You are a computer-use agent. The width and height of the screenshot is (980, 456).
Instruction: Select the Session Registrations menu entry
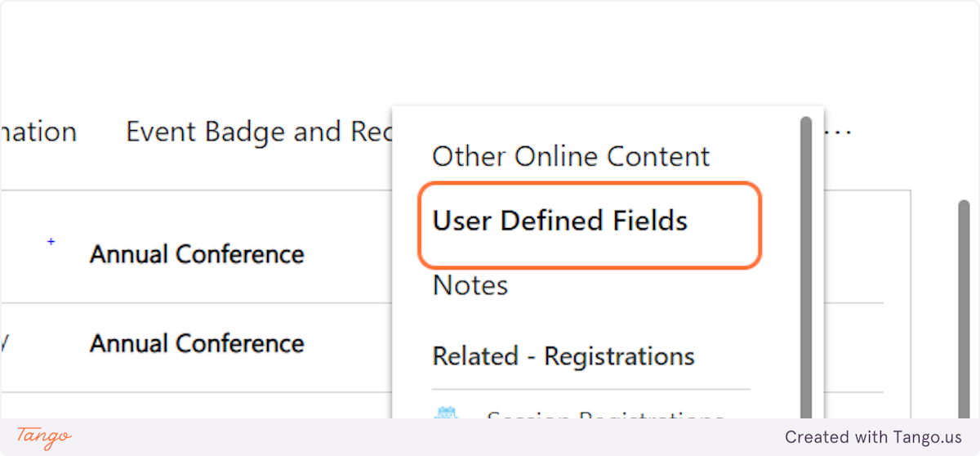[604, 415]
